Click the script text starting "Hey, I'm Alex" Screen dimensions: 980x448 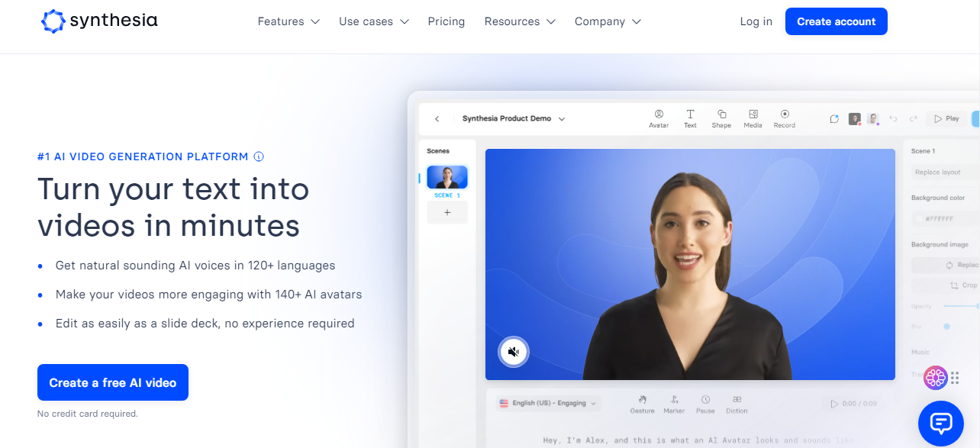(698, 440)
